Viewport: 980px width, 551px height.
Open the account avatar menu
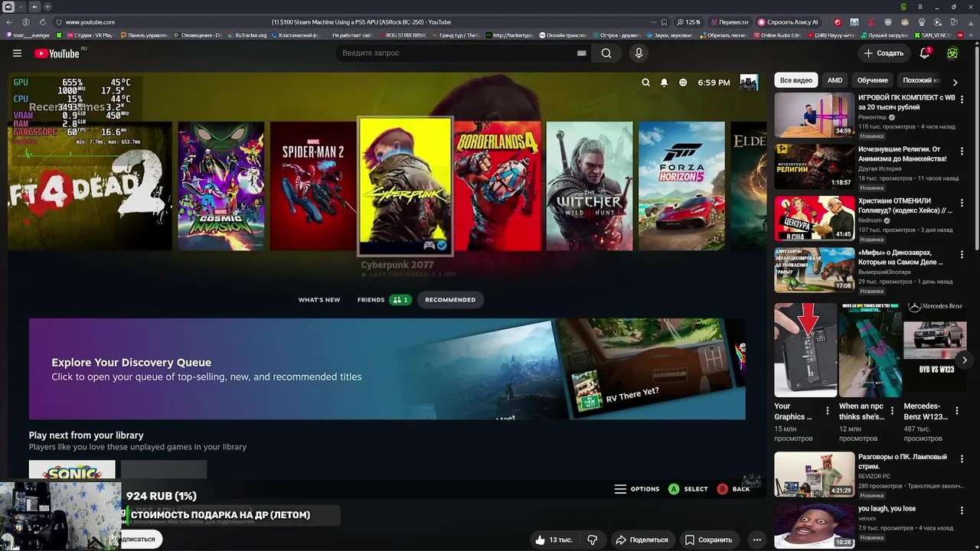[x=952, y=53]
